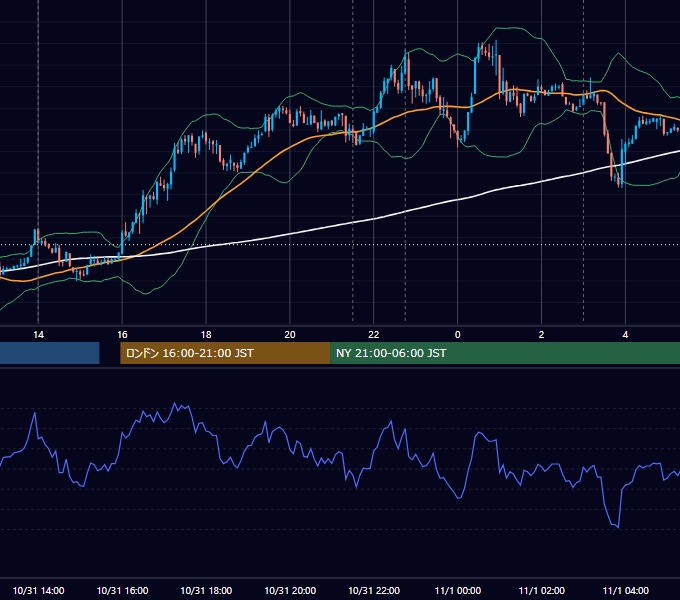
Task: Click the 10/31 20:00 time label
Action: click(x=290, y=590)
